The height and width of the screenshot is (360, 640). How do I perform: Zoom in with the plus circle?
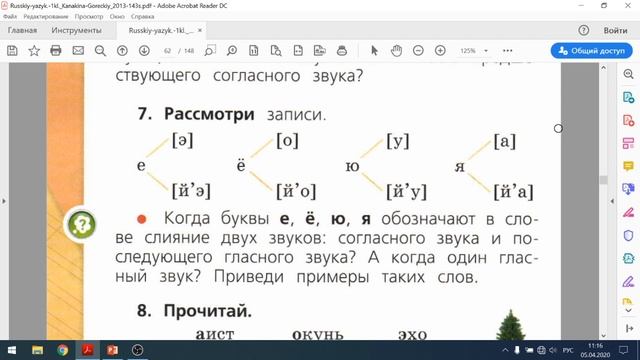point(440,51)
